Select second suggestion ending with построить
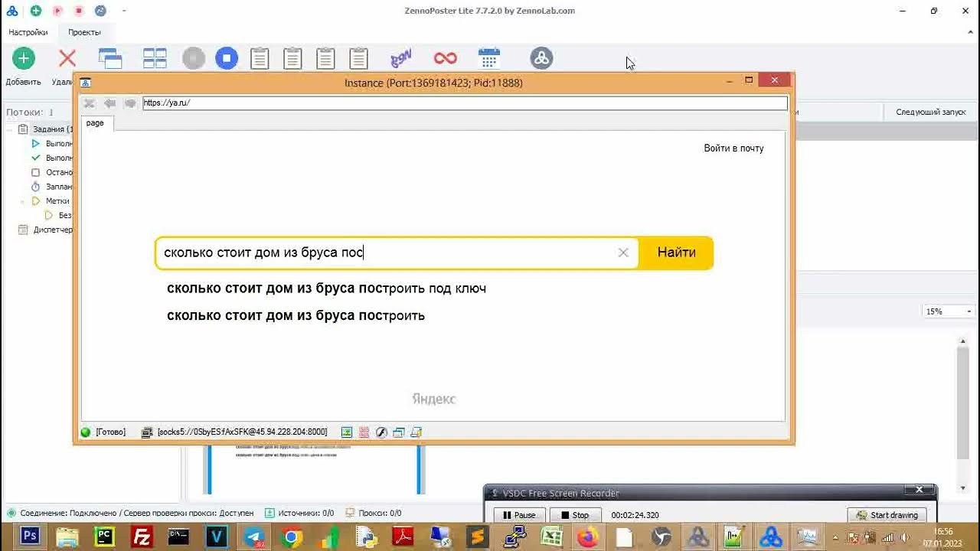Image resolution: width=980 pixels, height=551 pixels. (x=296, y=315)
